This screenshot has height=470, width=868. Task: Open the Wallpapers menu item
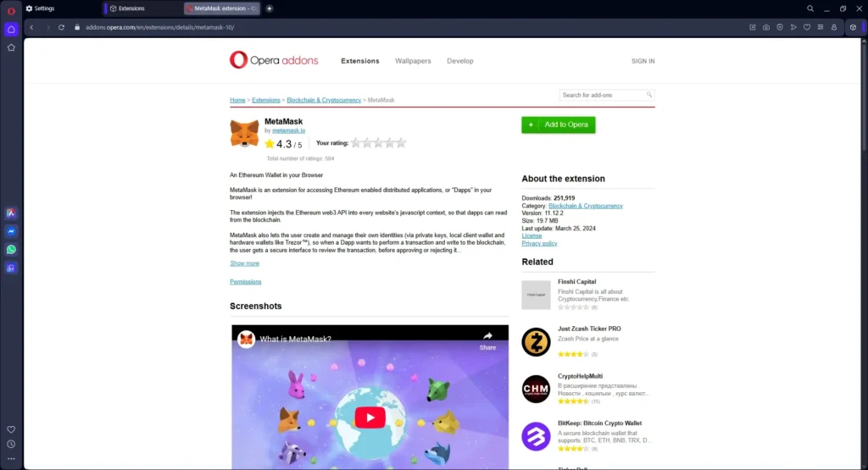coord(413,61)
